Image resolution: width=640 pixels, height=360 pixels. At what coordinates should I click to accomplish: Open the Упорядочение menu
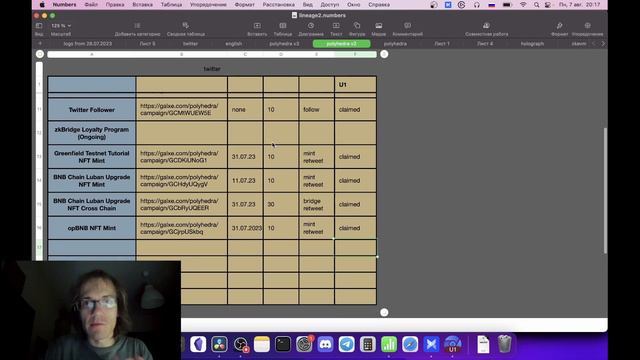coord(208,4)
